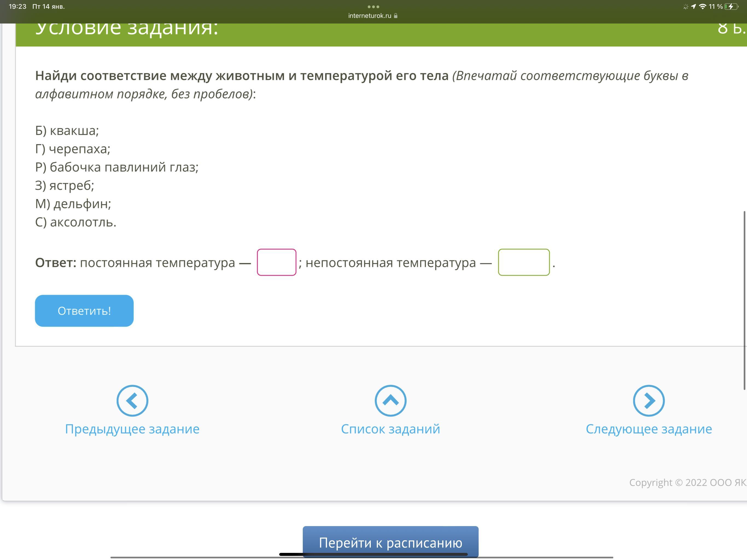Open the Список заданий link
Screen dimensions: 747x560
pyautogui.click(x=390, y=429)
